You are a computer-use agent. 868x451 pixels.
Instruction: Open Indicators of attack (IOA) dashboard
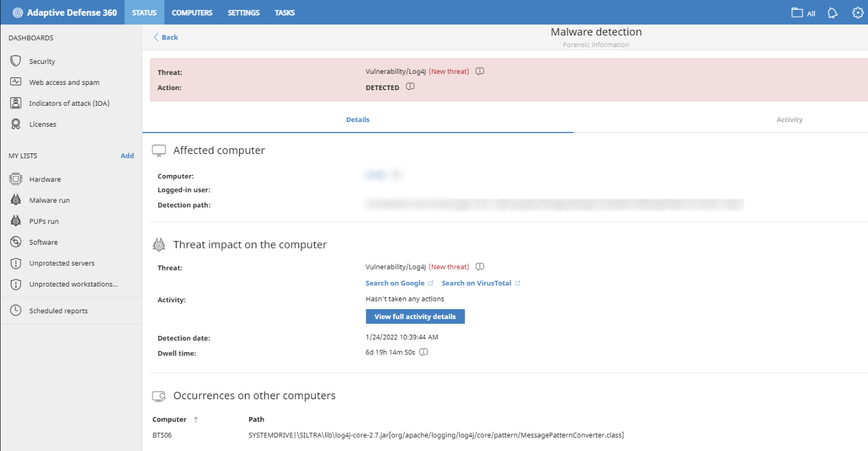pyautogui.click(x=71, y=103)
